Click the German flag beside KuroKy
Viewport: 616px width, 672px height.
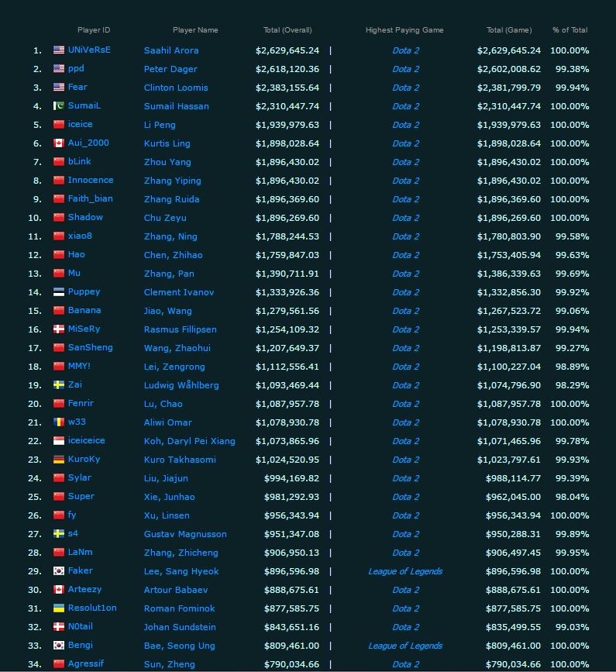(59, 460)
